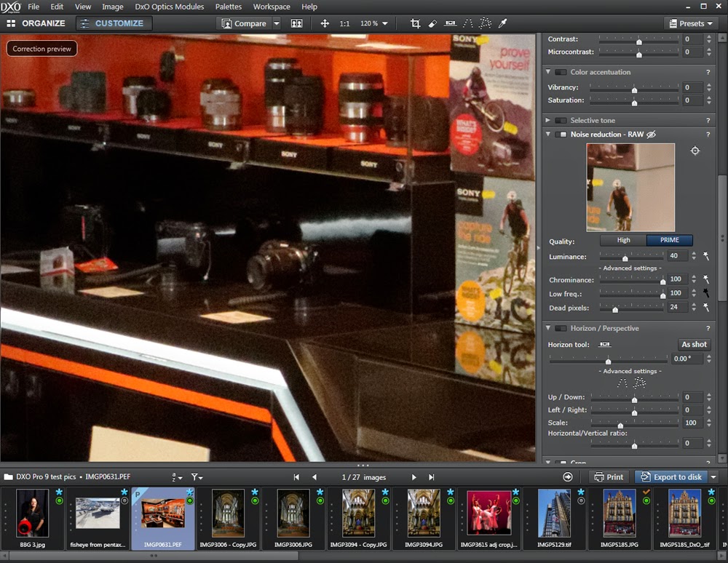Choose the force parallels perspective tool in toolbar
The width and height of the screenshot is (728, 563).
[468, 23]
